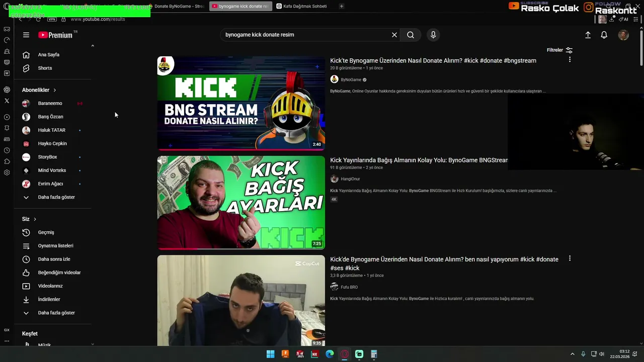Viewport: 644px width, 362px height.
Task: Expand the Siz section chevron
Action: point(35,219)
